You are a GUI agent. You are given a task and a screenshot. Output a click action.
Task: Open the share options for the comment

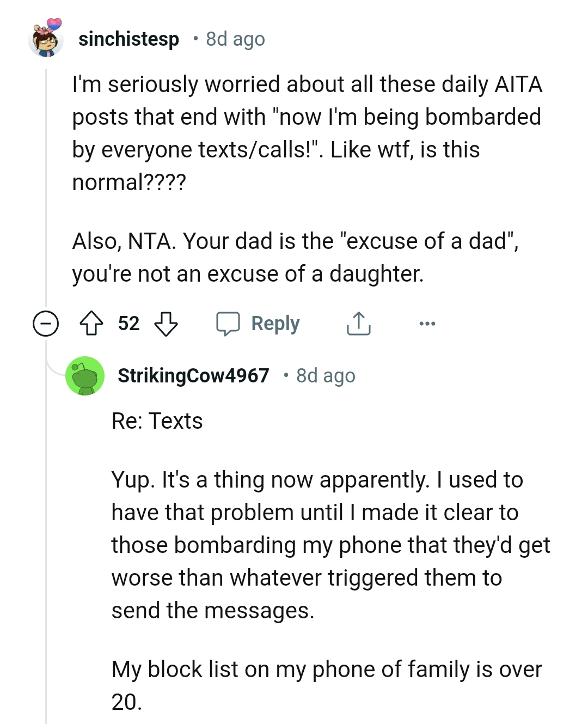[x=358, y=323]
